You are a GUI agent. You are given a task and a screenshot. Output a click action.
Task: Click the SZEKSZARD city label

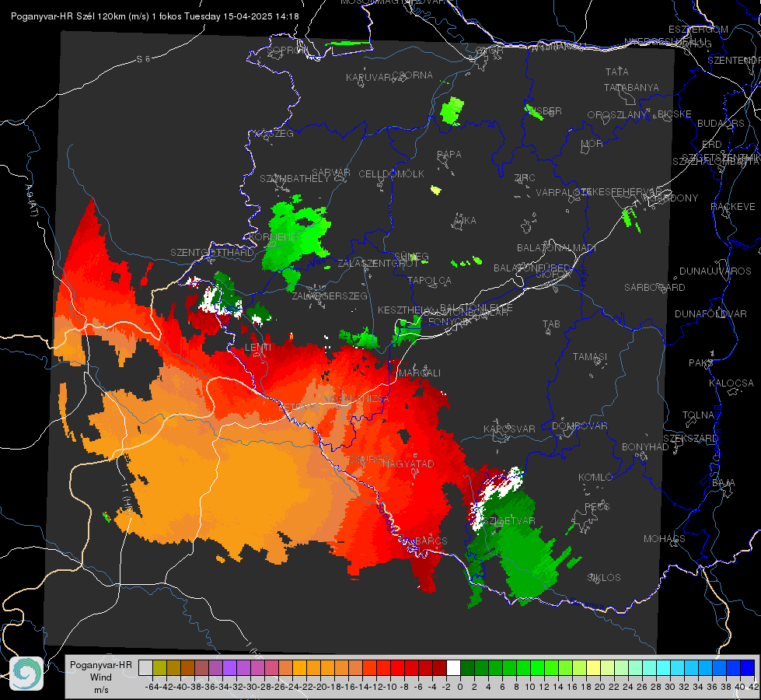690,439
